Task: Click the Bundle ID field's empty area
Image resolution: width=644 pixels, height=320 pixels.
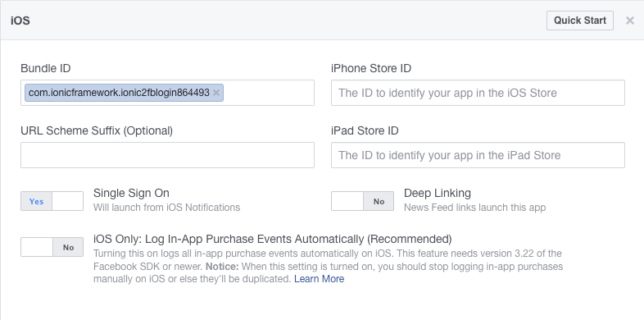Action: pyautogui.click(x=269, y=93)
